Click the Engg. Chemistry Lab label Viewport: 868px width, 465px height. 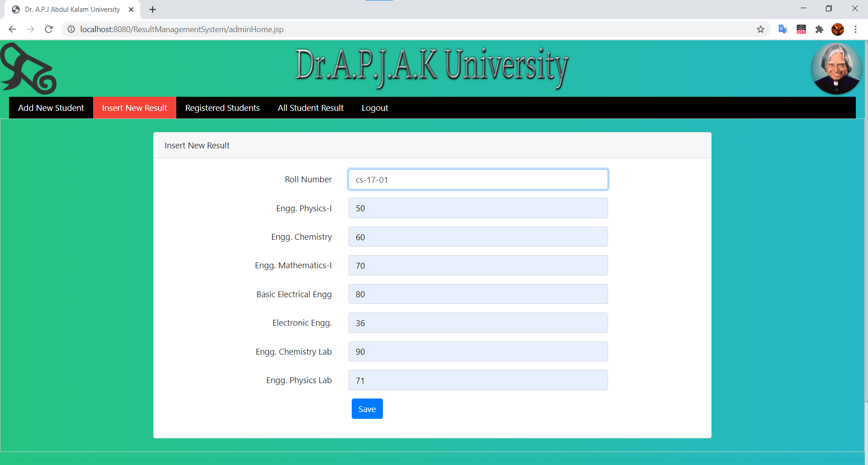tap(294, 352)
